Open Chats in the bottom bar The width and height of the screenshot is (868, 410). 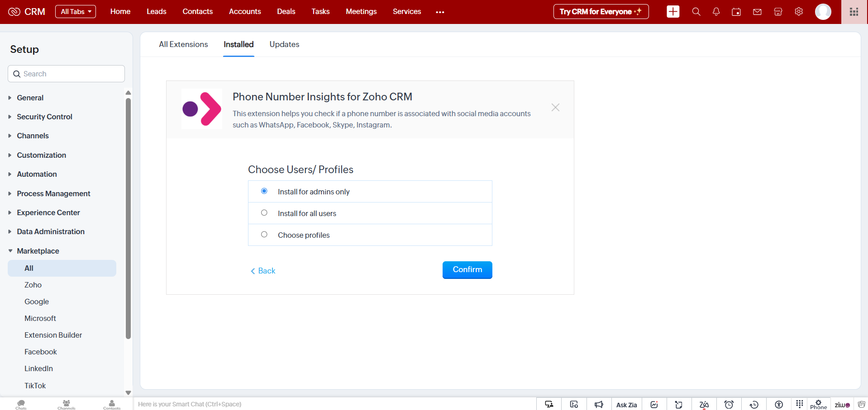click(21, 404)
